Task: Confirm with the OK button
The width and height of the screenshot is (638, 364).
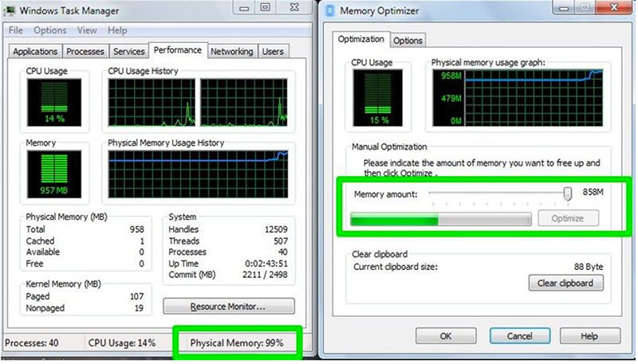Action: click(446, 336)
